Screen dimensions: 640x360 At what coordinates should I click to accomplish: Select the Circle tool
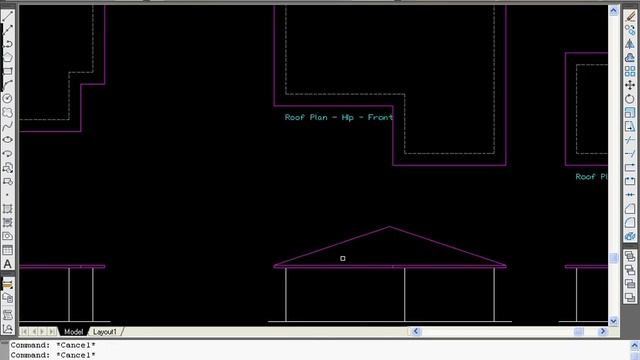tap(7, 98)
